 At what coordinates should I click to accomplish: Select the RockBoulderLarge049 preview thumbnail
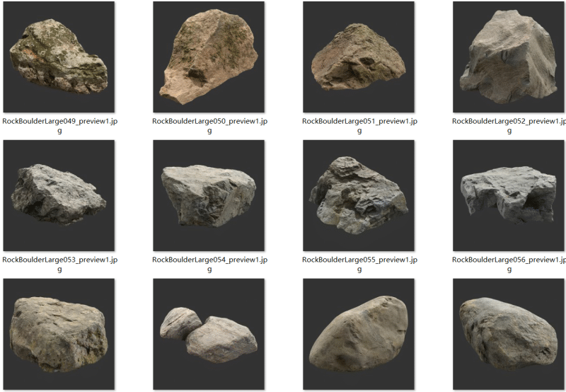point(59,57)
